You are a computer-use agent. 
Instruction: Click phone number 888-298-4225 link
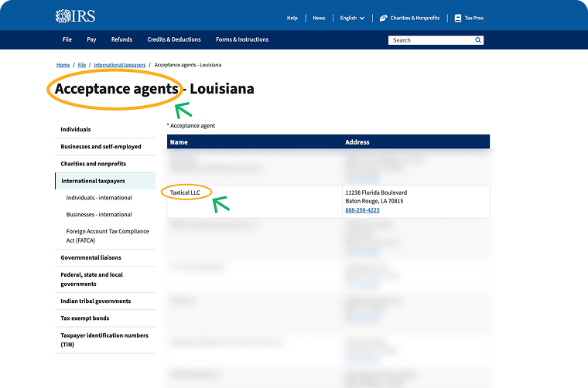362,210
